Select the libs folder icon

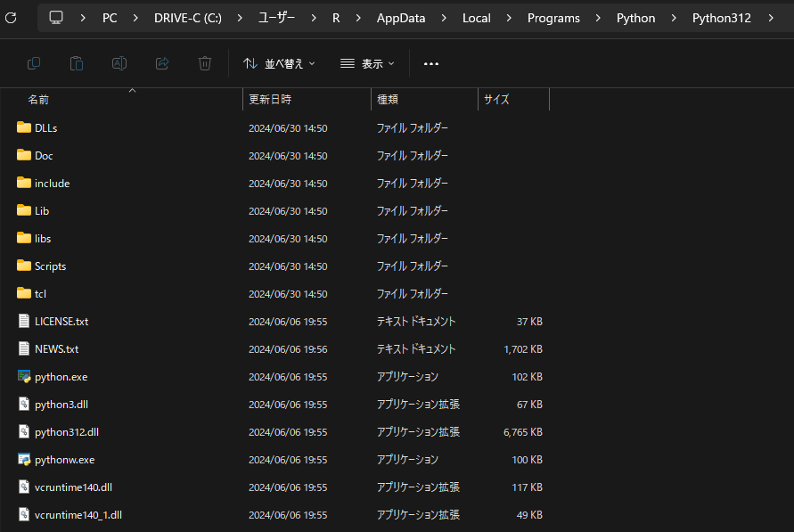[x=24, y=238]
